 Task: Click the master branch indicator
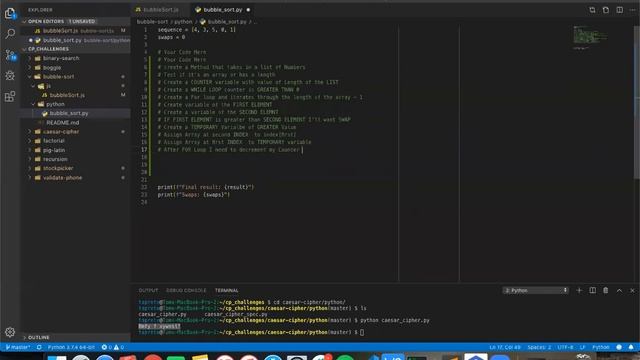[18, 347]
